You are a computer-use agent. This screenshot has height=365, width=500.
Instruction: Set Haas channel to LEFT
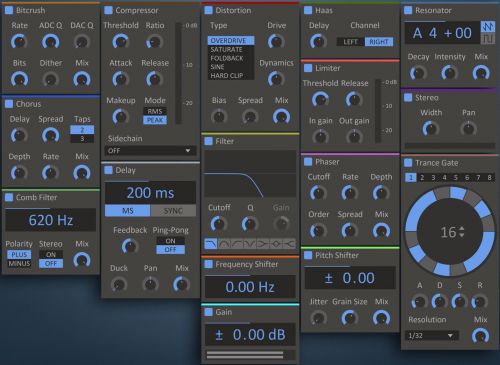(351, 42)
